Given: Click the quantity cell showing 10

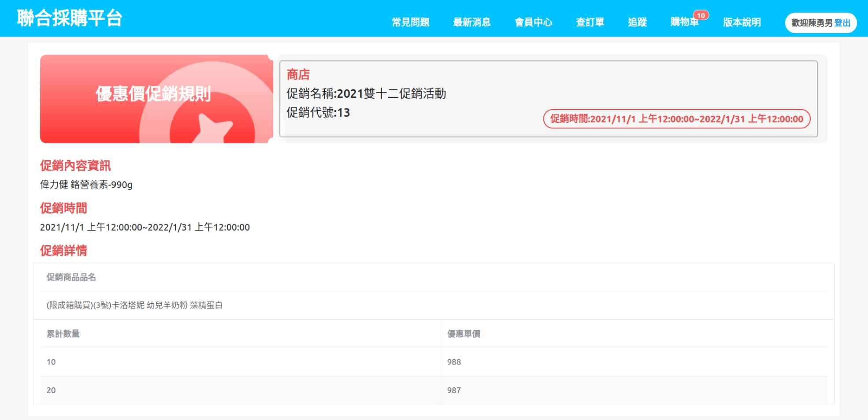Looking at the screenshot, I should click(x=241, y=362).
